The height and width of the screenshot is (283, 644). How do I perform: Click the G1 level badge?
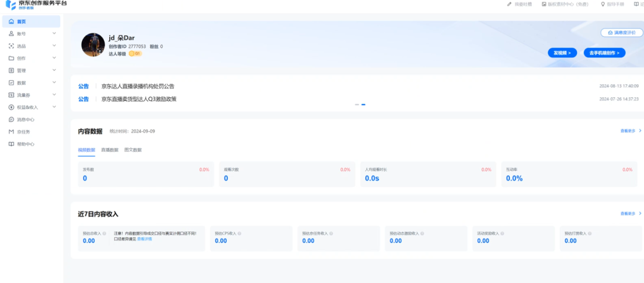point(135,54)
